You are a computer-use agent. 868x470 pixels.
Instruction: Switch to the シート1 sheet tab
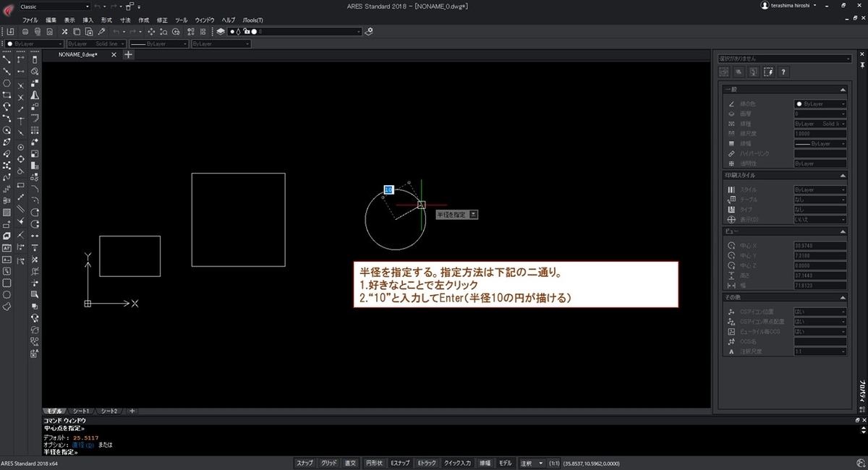[80, 411]
